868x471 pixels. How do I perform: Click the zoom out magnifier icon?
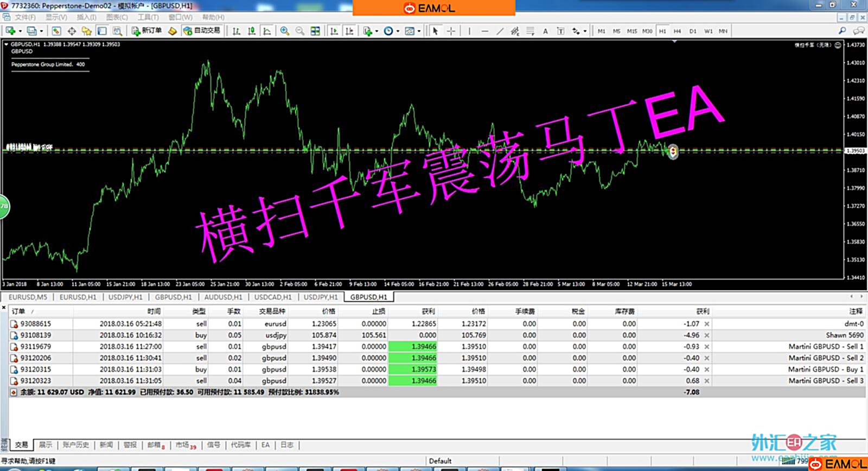click(299, 31)
